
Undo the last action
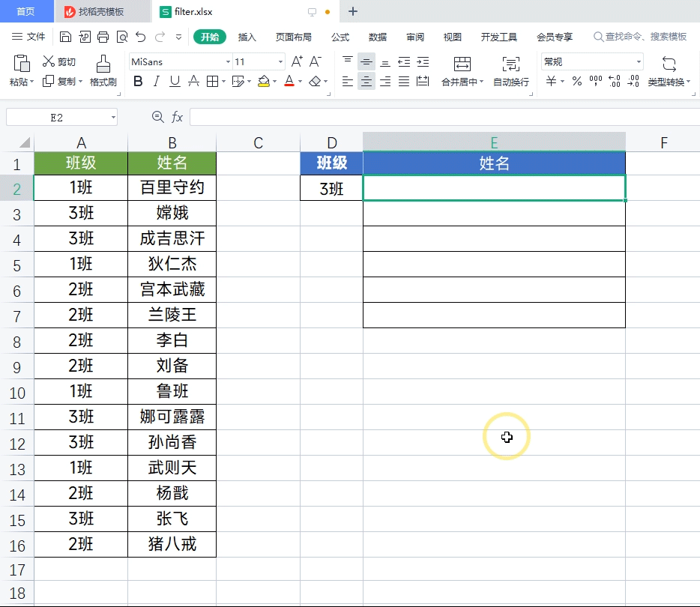coord(141,37)
